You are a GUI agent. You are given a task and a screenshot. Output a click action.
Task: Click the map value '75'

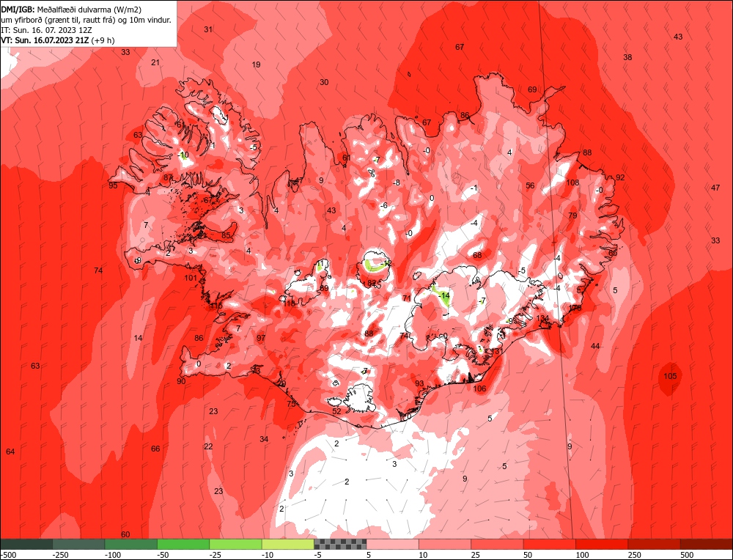coord(291,404)
